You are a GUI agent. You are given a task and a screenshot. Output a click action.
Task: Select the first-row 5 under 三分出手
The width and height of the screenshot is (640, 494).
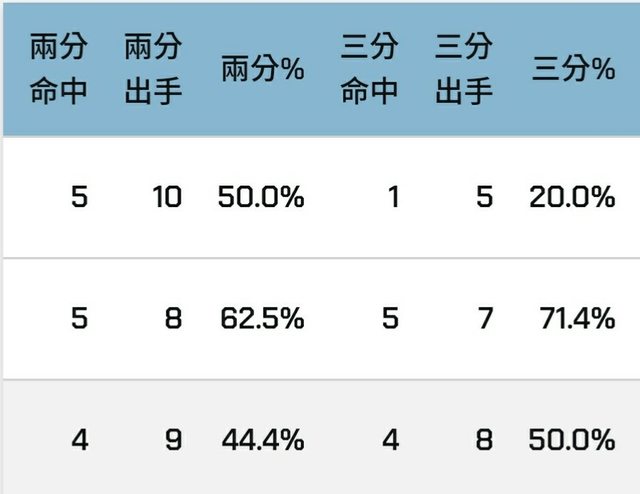point(484,197)
